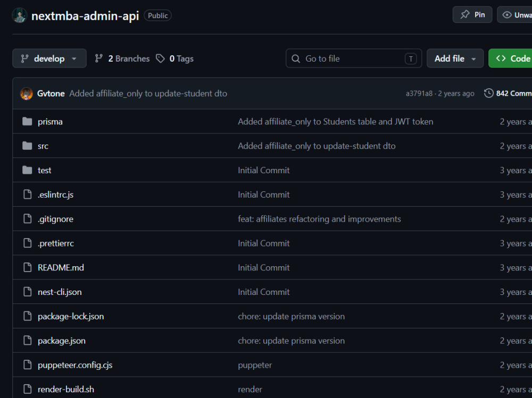Click the tag icon beside 0 Tags
This screenshot has width=532, height=398.
pyautogui.click(x=160, y=58)
